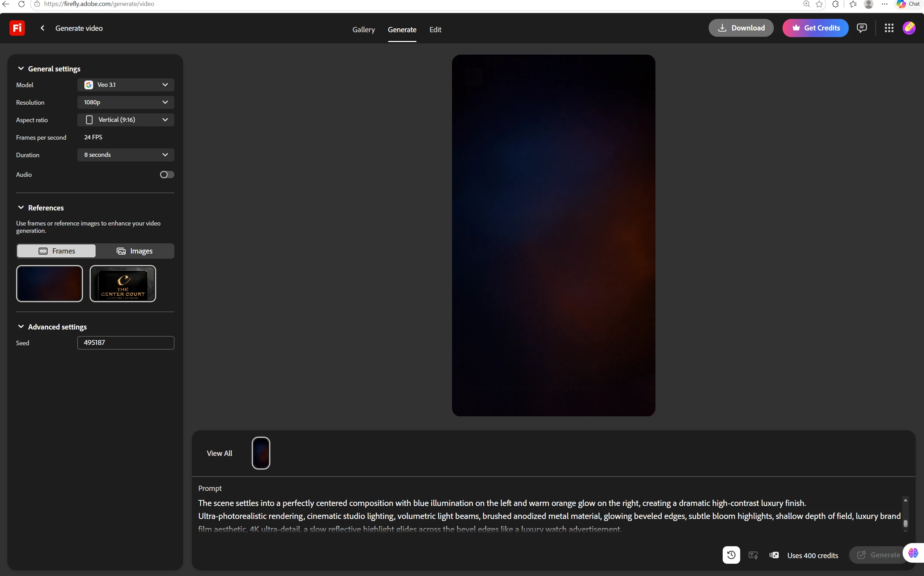The image size is (924, 576).
Task: Open the Adobe apps grid icon
Action: tap(889, 28)
